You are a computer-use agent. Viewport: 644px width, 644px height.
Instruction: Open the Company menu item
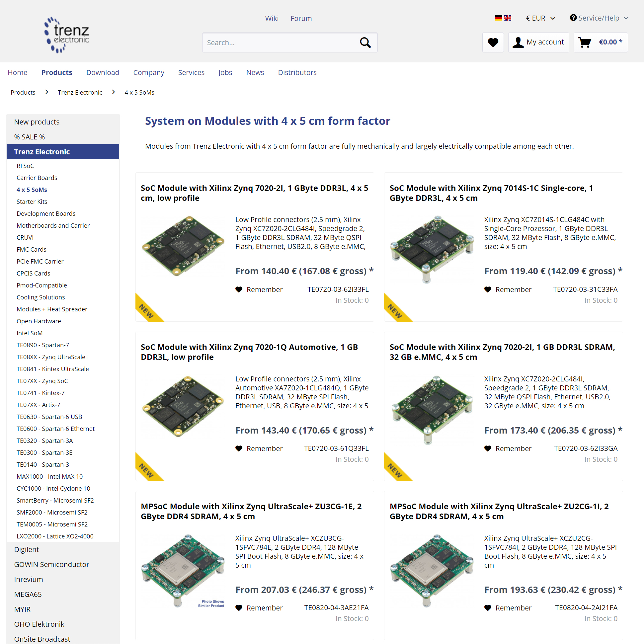tap(149, 72)
